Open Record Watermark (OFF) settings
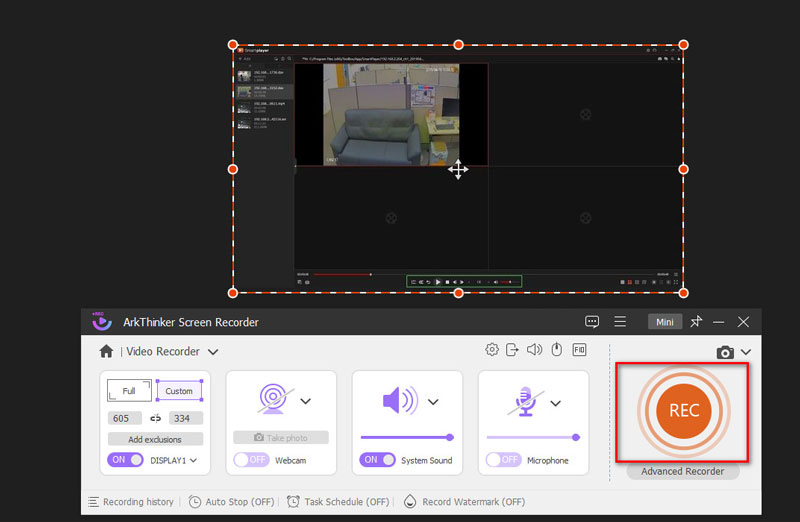This screenshot has height=522, width=800. [x=464, y=502]
